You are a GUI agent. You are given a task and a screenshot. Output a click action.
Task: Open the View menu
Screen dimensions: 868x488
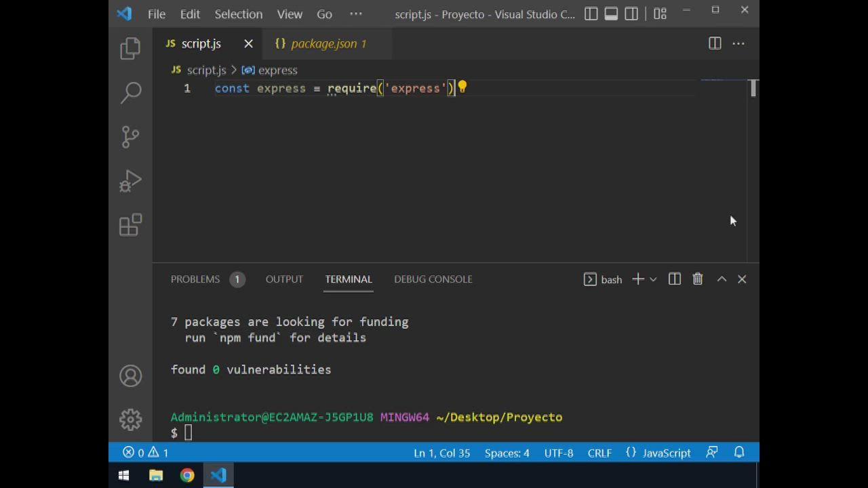pos(290,14)
